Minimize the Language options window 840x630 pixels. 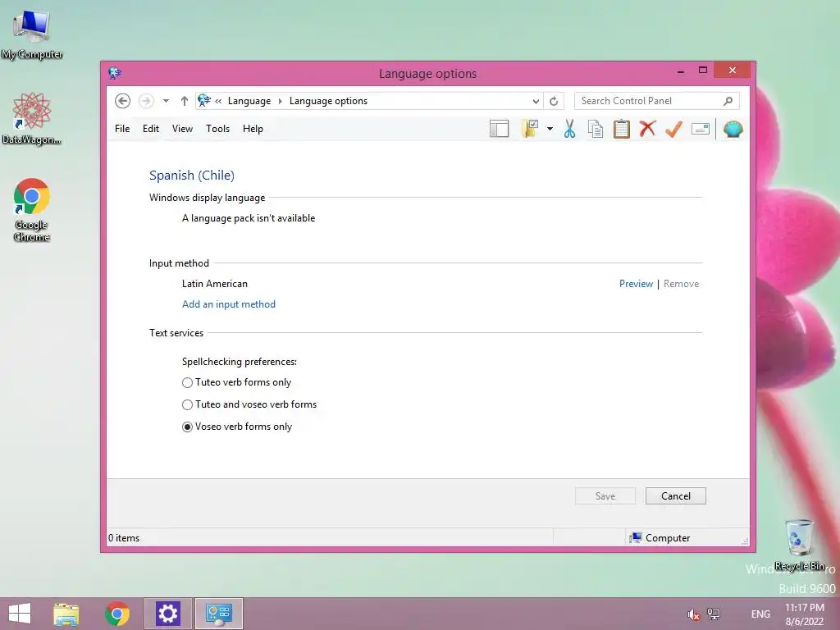[x=680, y=71]
